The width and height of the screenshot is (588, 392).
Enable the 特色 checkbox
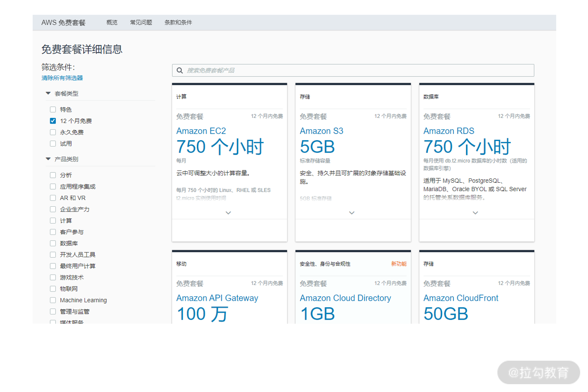53,110
